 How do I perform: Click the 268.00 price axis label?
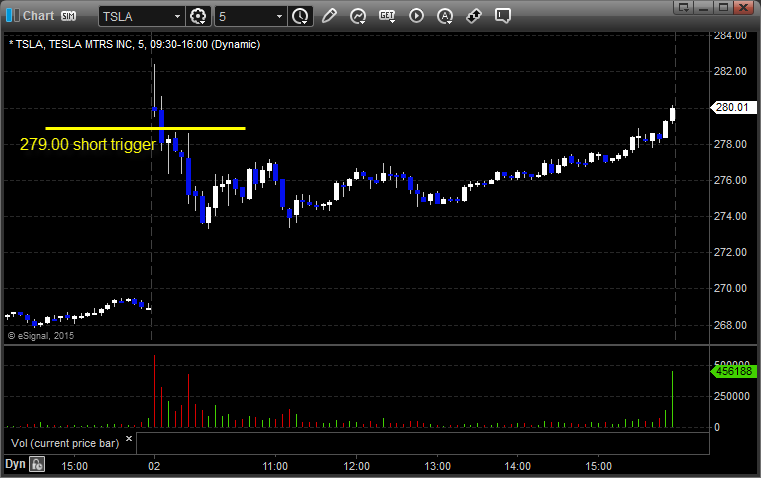(730, 325)
